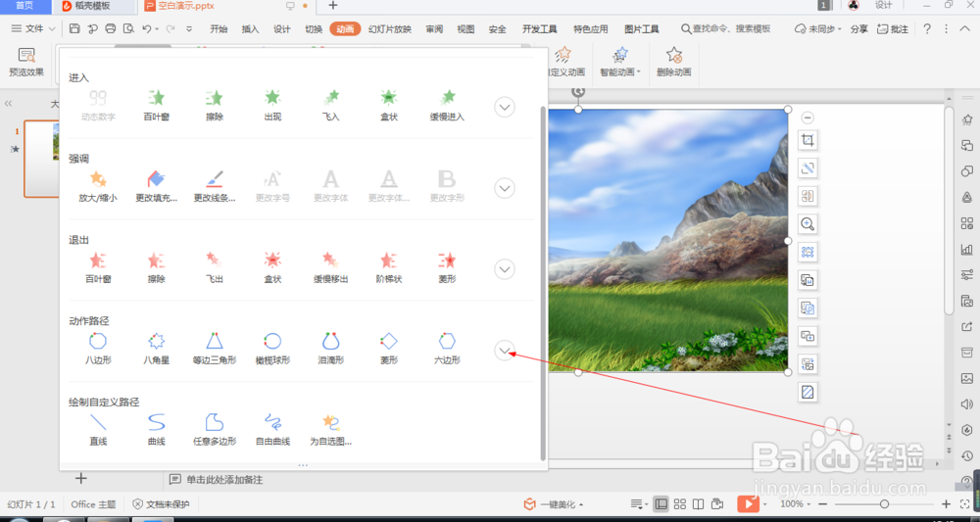Choose the 八边形 motion path
The width and height of the screenshot is (980, 522).
tap(97, 349)
